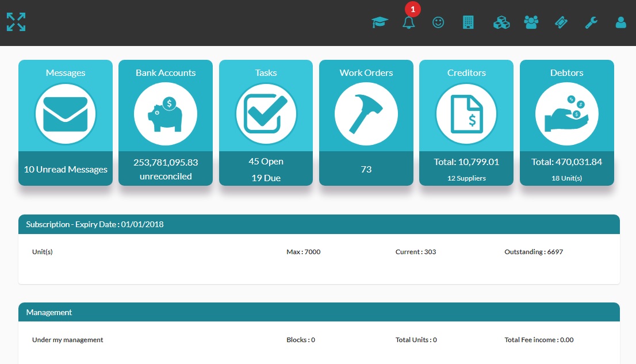Click the stacked cubes icon
636x364 pixels.
pos(501,22)
